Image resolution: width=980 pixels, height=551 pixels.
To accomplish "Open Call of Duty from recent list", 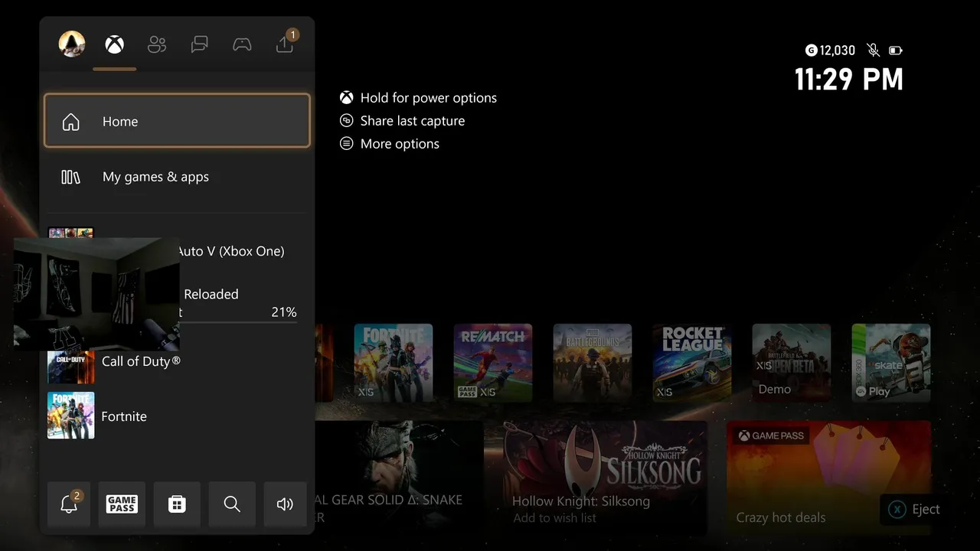I will tap(177, 361).
